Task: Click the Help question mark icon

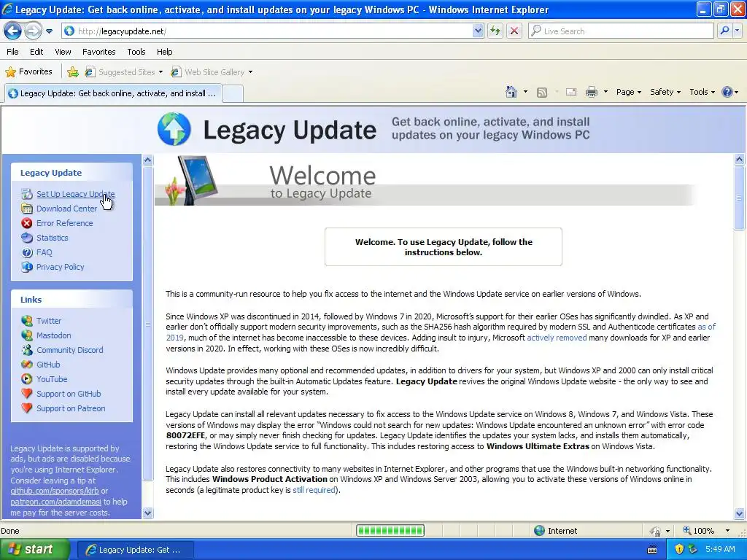Action: [727, 92]
